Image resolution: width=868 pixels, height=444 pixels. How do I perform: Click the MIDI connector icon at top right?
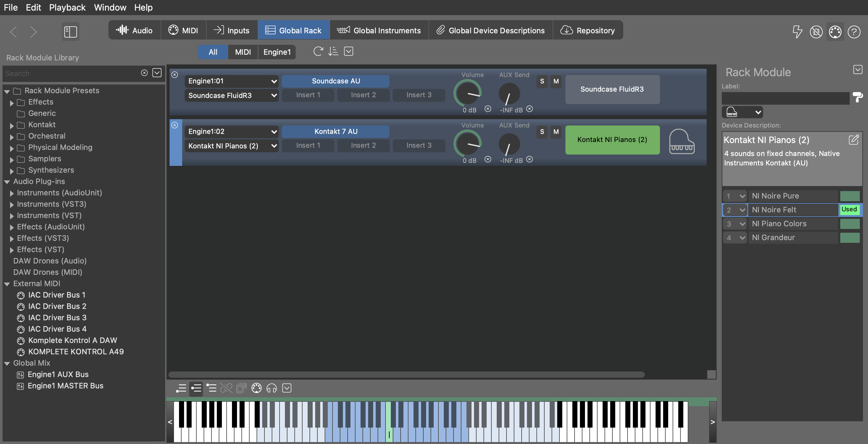[835, 32]
